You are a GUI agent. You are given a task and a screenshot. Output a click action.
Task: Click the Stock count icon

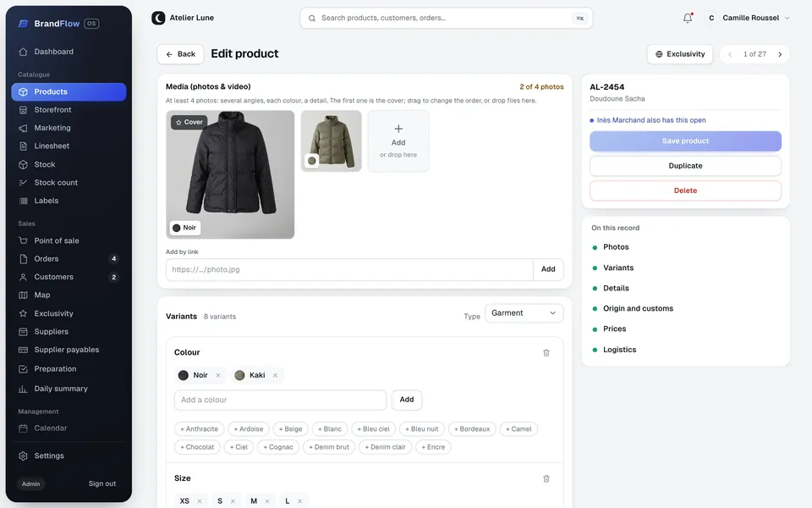[23, 183]
